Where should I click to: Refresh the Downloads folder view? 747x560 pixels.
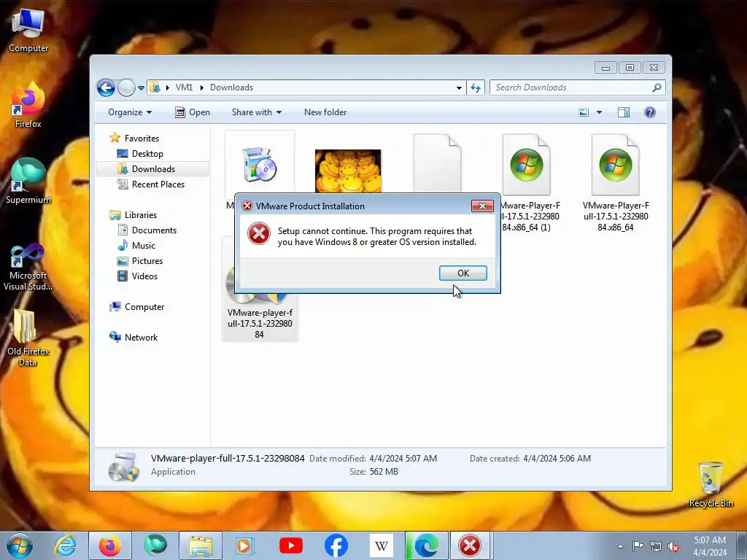(476, 87)
